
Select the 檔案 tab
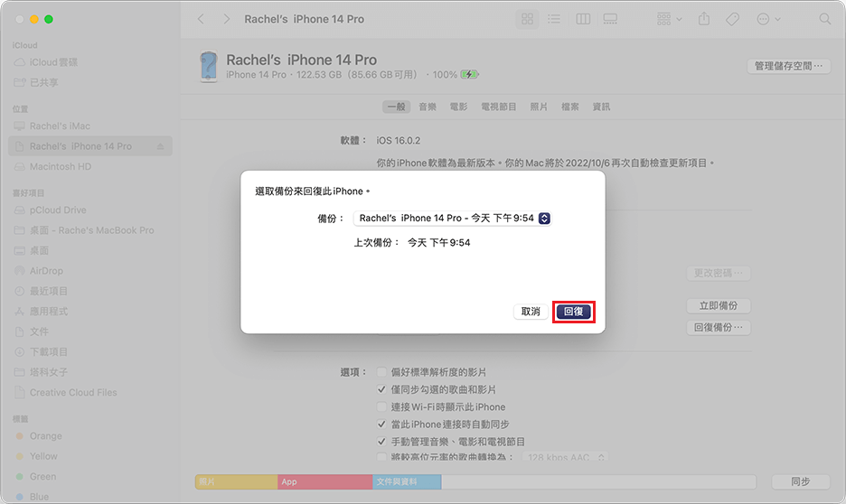point(569,107)
